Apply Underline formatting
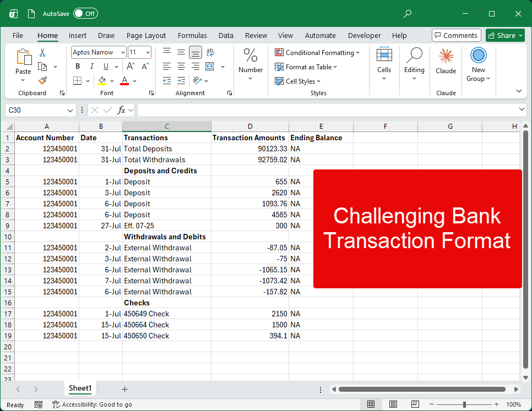The height and width of the screenshot is (411, 532). pos(106,67)
